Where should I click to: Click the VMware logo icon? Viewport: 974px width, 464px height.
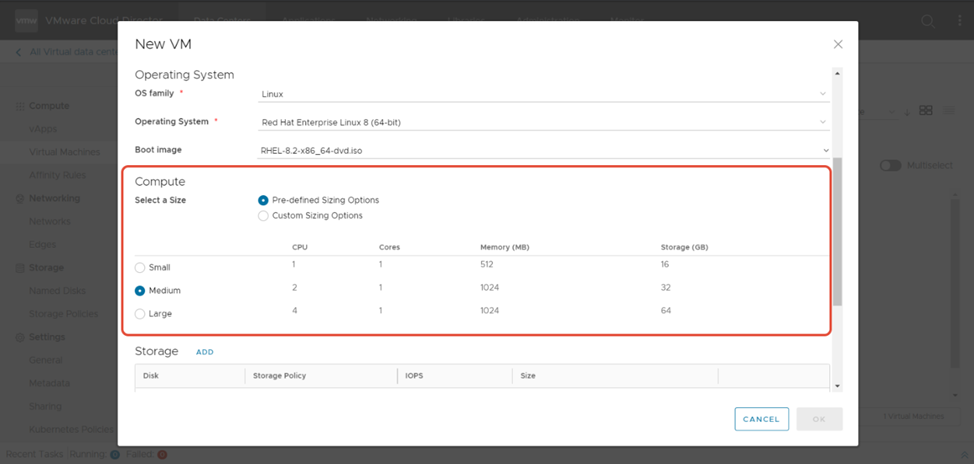pos(27,20)
